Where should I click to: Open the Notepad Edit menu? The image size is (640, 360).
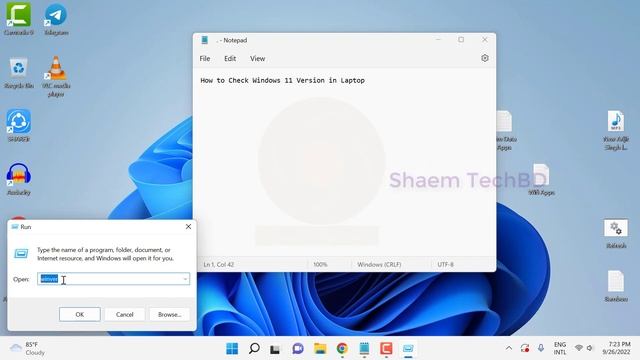(230, 58)
